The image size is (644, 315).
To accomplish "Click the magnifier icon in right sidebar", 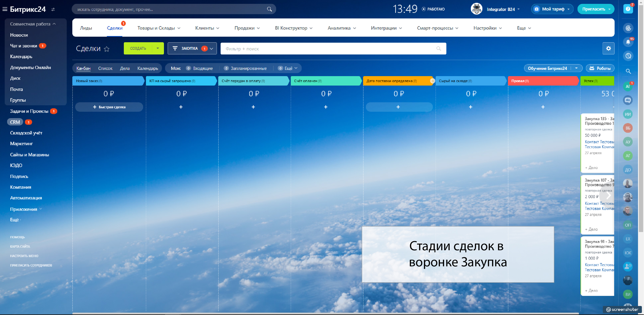I will [628, 71].
